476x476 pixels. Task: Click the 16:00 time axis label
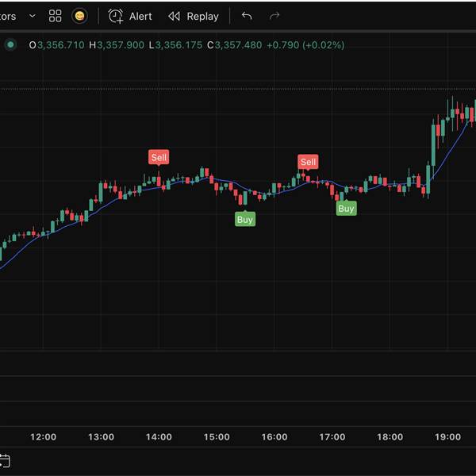coord(274,437)
